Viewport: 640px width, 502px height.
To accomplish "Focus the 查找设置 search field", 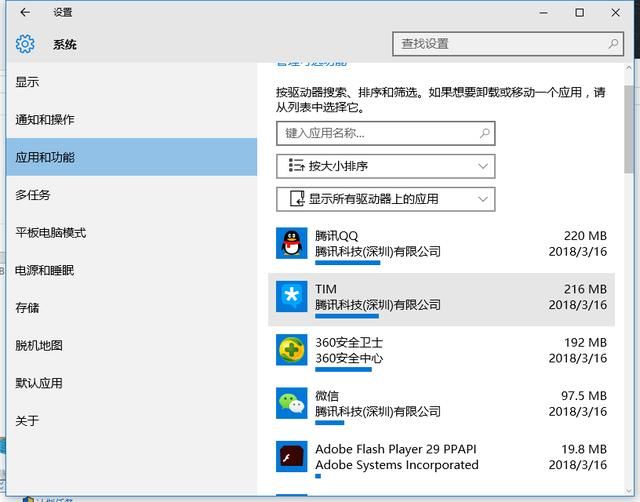I will (x=508, y=44).
